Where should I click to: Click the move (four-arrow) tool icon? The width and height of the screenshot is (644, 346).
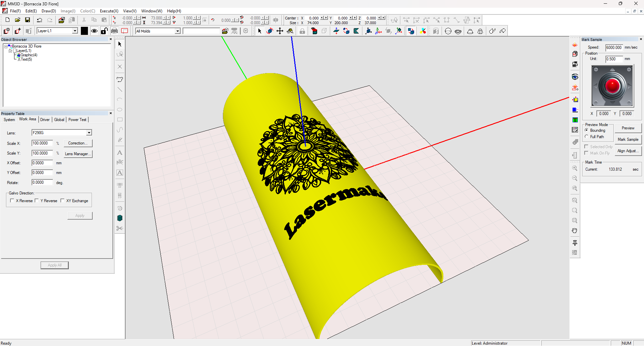point(280,31)
